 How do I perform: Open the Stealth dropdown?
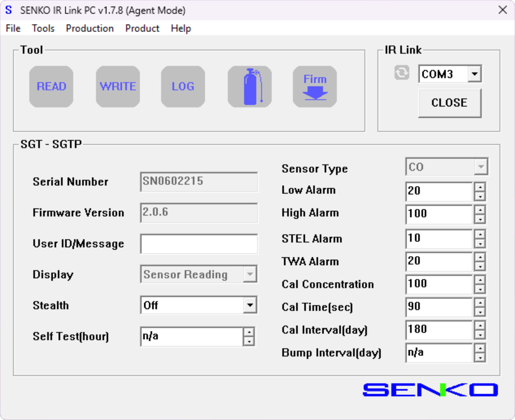point(250,305)
